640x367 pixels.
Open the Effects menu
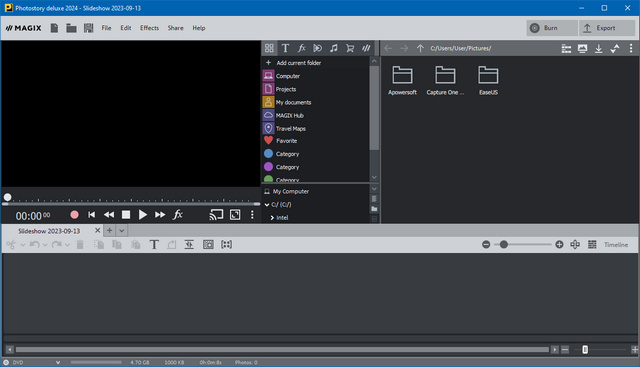(x=149, y=28)
